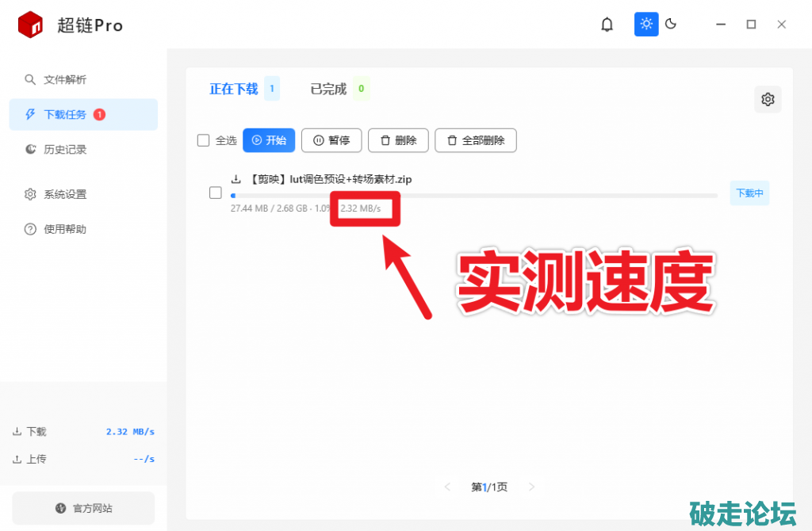This screenshot has height=531, width=812.
Task: Open 文件解析 in the sidebar
Action: pyautogui.click(x=65, y=80)
